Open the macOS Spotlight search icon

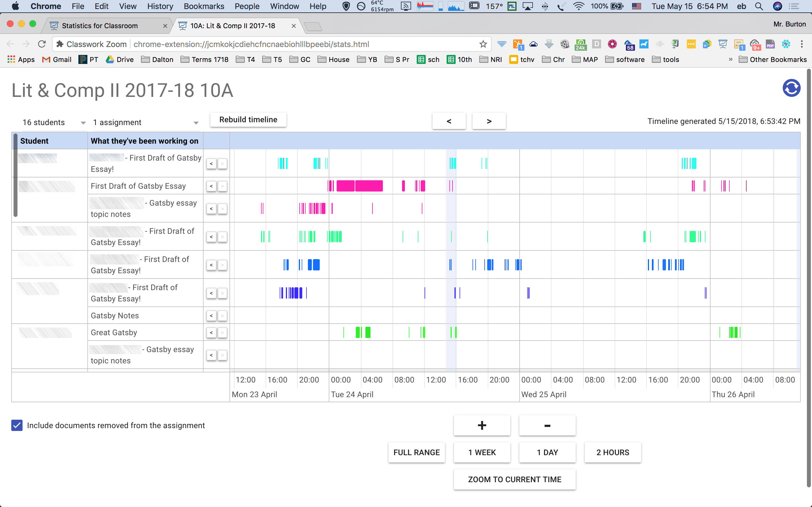point(759,6)
